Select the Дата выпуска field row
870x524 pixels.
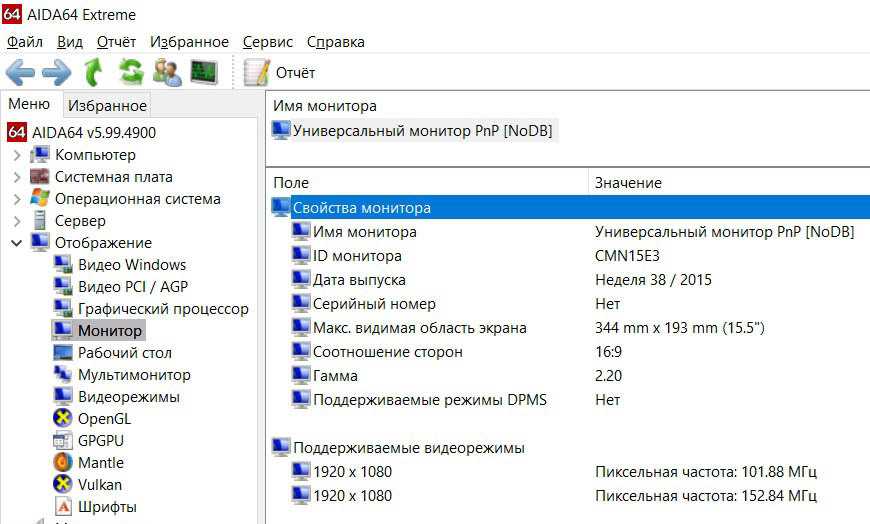tap(359, 280)
